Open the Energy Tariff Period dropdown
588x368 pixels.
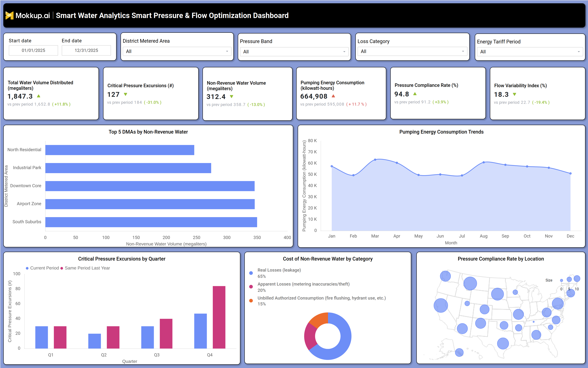530,52
